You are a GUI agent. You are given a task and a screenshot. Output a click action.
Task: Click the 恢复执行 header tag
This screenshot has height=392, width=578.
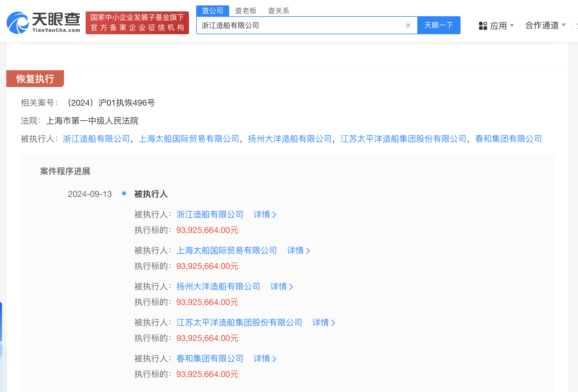(35, 78)
